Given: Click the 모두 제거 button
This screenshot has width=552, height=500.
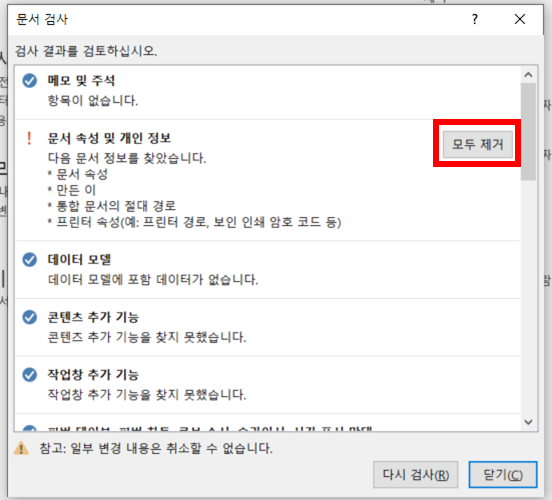Looking at the screenshot, I should [477, 144].
